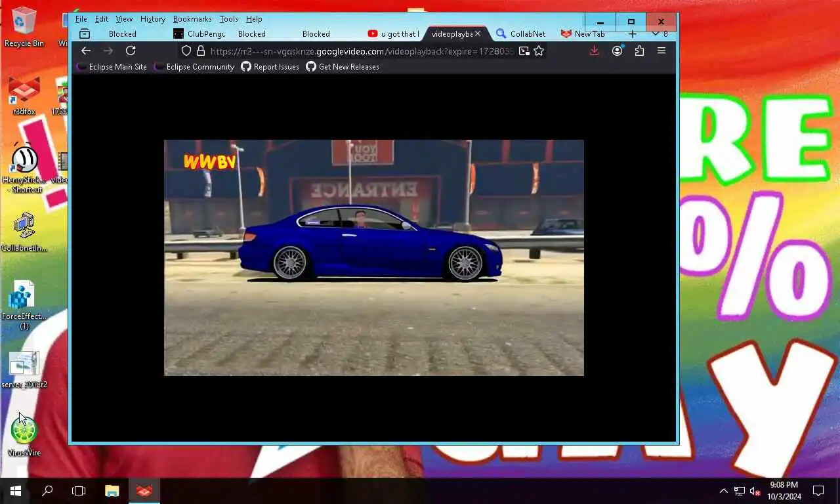
Task: Open File Explorer from taskbar
Action: [x=112, y=491]
